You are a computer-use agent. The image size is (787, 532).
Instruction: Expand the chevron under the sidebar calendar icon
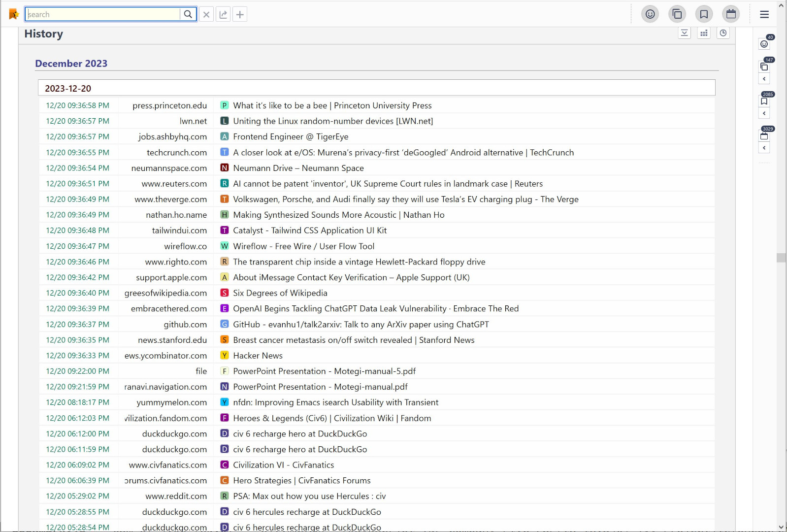tap(764, 148)
